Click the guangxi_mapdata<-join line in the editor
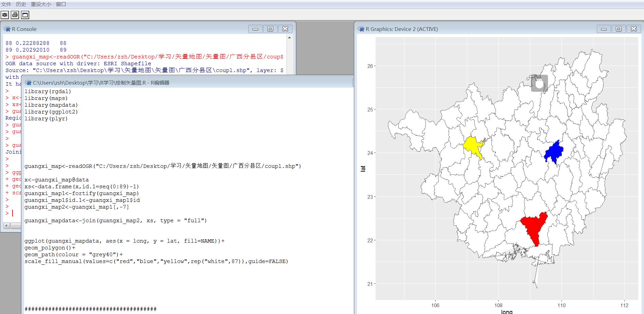Viewport: 644px width, 314px height. point(116,221)
